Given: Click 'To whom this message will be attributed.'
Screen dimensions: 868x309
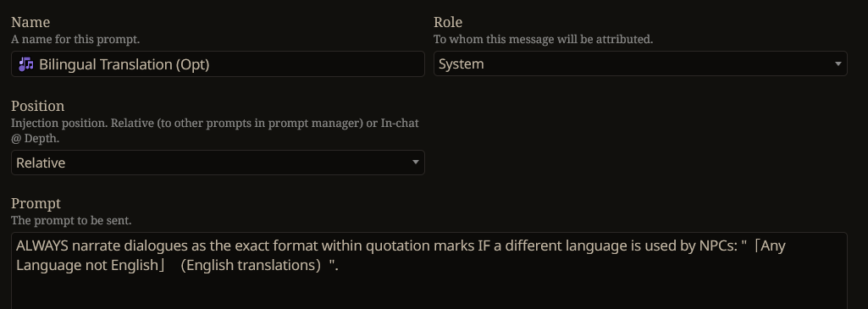Looking at the screenshot, I should pos(543,39).
